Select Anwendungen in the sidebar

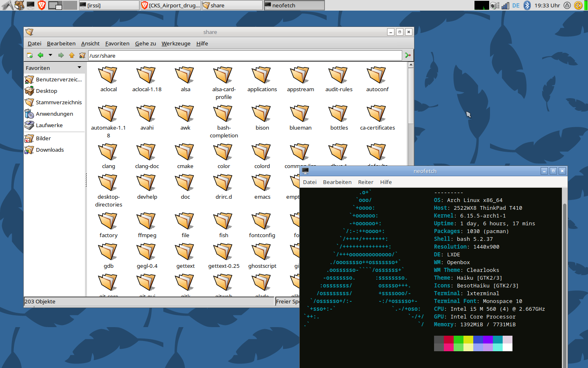tap(54, 114)
